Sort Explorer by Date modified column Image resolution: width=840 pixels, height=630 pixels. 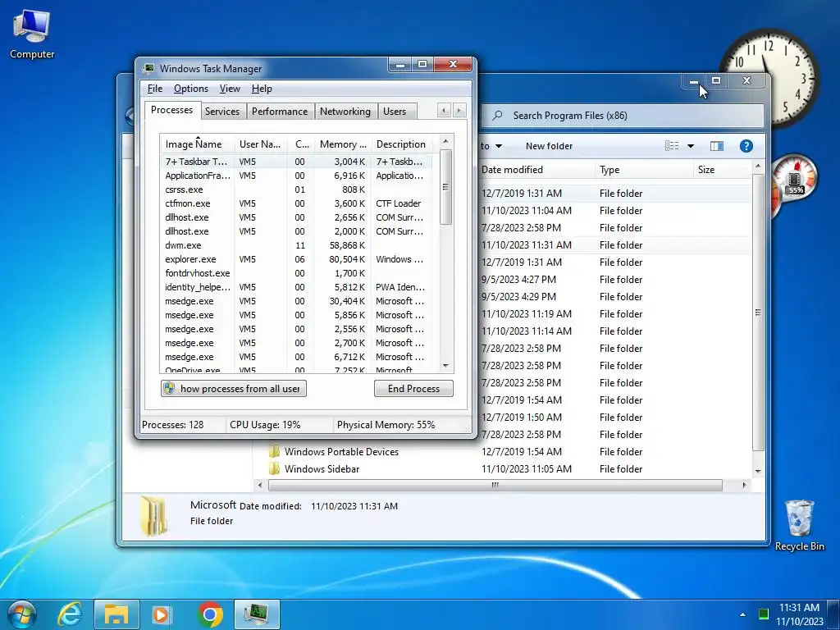536,169
